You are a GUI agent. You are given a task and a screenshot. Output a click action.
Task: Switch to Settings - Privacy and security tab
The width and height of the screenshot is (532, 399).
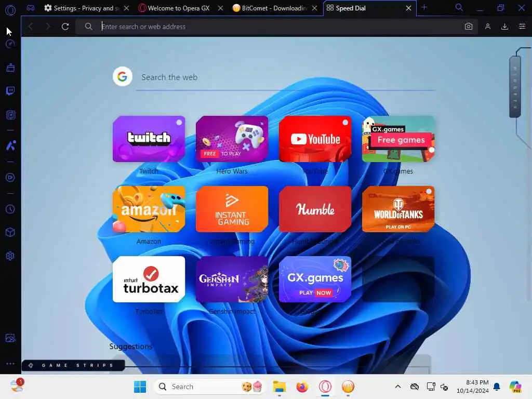tap(83, 8)
